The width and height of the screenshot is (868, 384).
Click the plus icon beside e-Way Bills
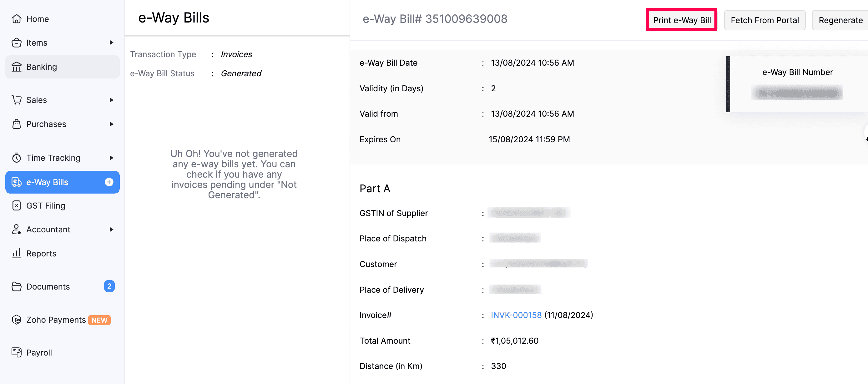click(109, 182)
